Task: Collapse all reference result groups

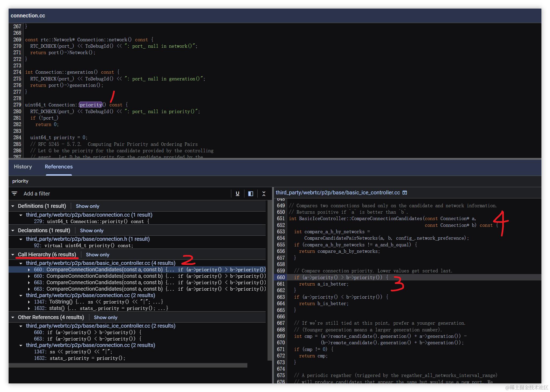Action: coord(264,194)
